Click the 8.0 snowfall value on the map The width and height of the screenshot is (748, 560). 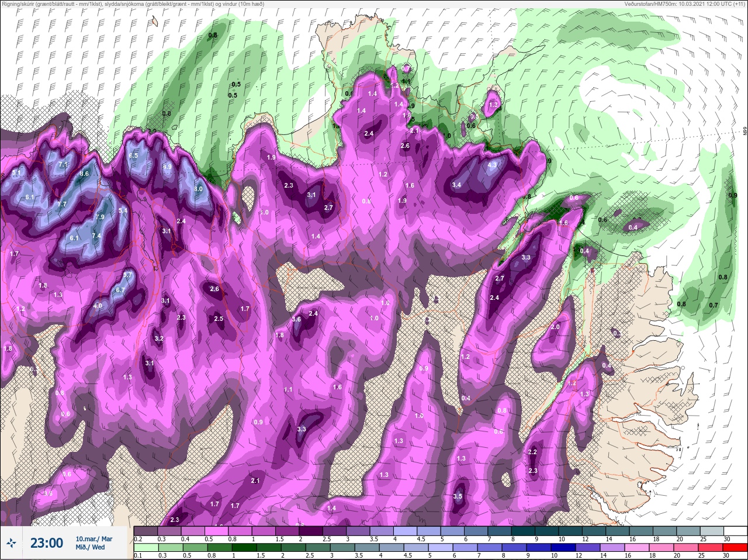[x=198, y=189]
